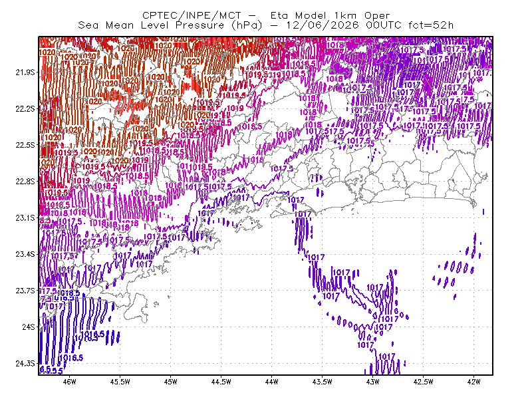Click the 22.8S latitude axis label
Image resolution: width=532 pixels, height=411 pixels.
25,182
